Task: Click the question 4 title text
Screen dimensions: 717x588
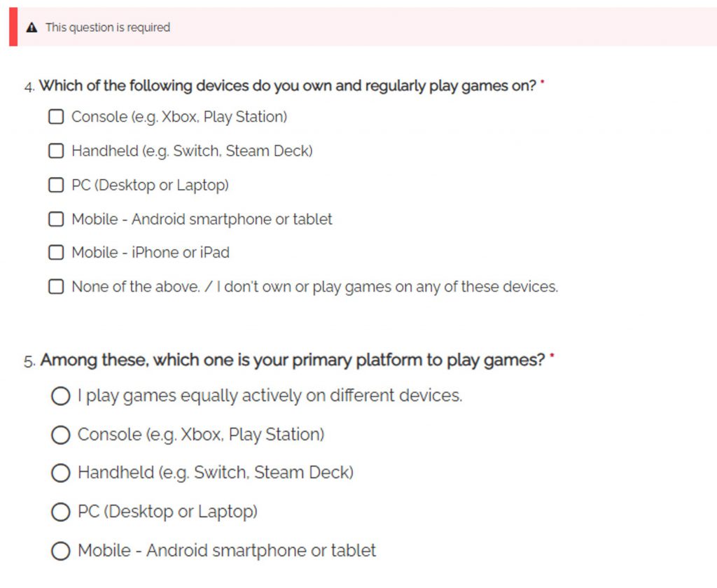Action: [x=287, y=86]
